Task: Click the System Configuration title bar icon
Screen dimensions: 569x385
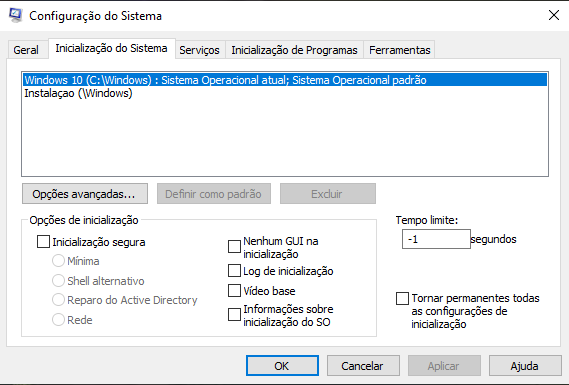Action: (x=15, y=15)
